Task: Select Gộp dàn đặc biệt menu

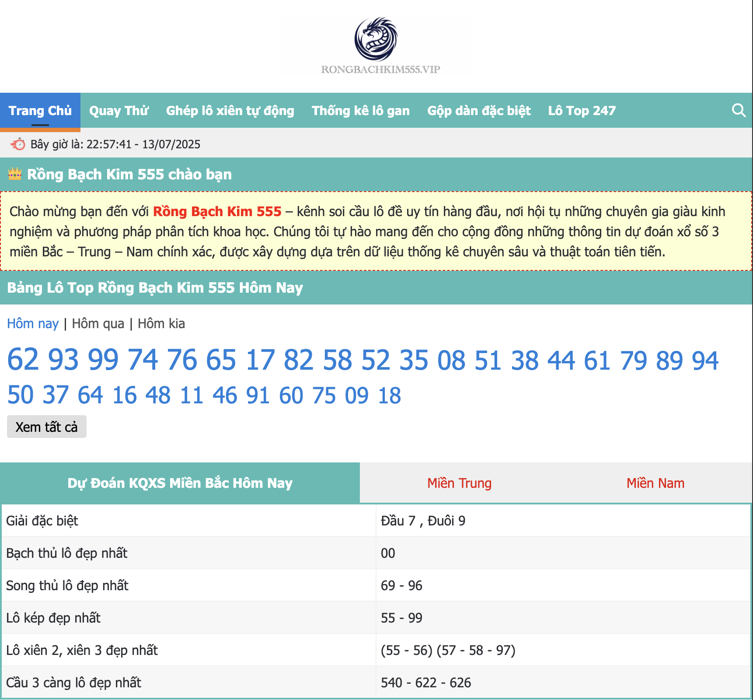Action: tap(479, 111)
